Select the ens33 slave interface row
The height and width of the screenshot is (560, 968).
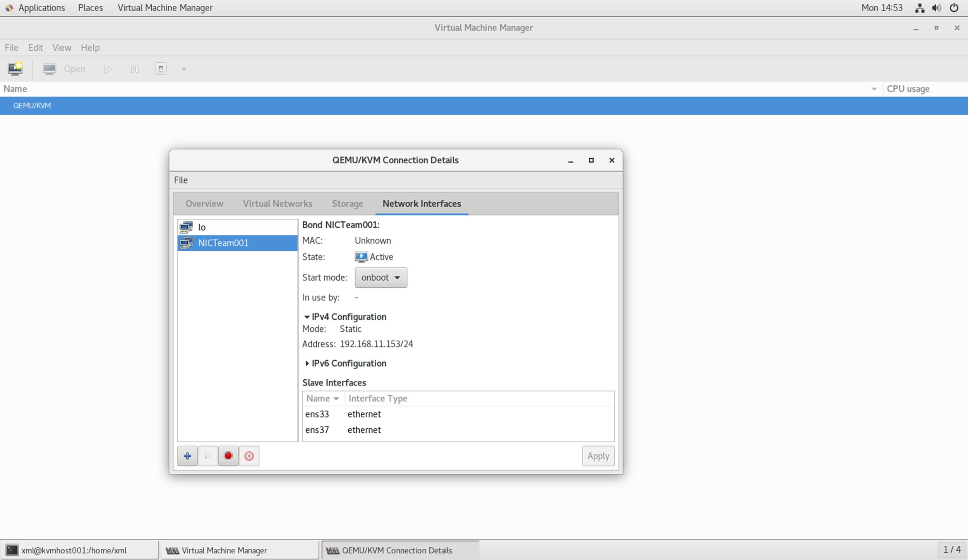point(458,414)
